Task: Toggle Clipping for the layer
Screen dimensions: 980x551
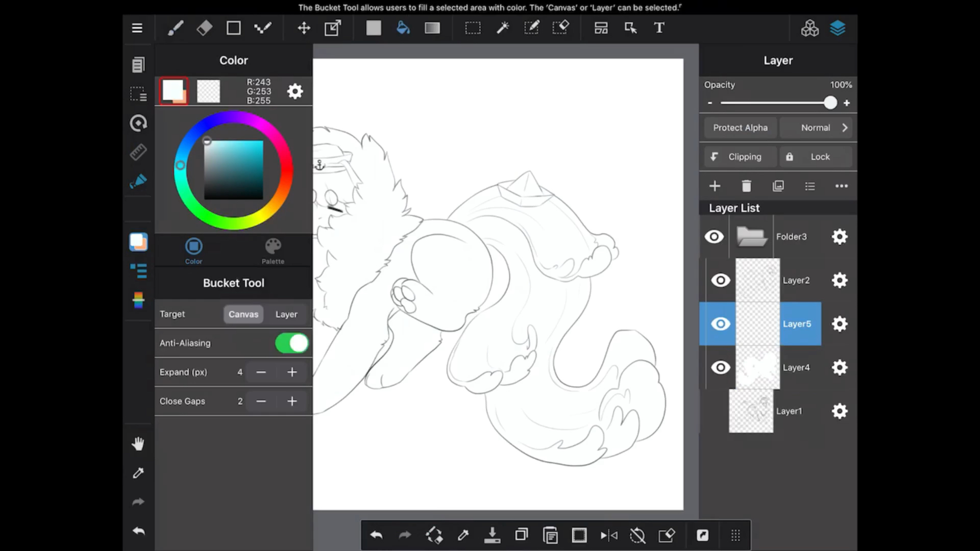Action: pos(740,157)
